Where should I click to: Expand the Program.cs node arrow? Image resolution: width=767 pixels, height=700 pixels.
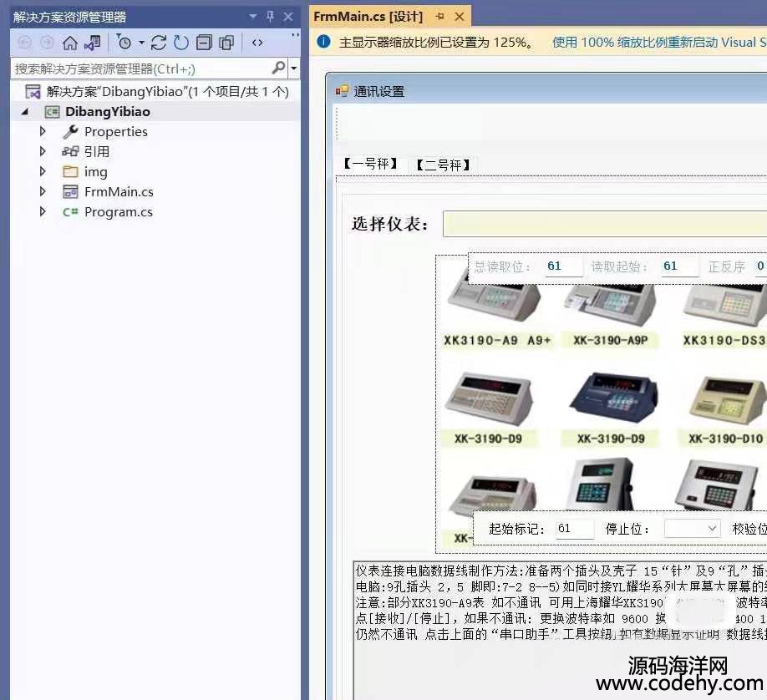(43, 212)
